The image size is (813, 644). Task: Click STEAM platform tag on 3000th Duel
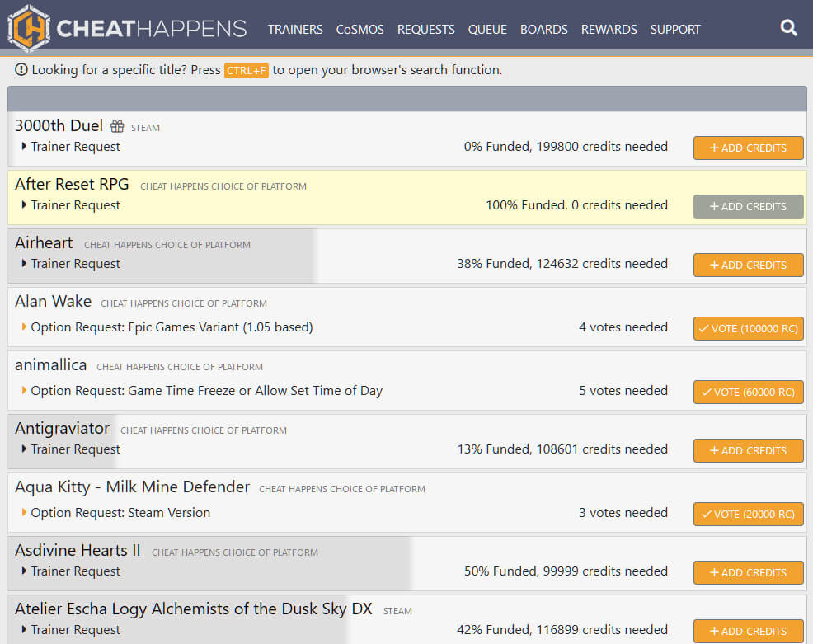[146, 128]
